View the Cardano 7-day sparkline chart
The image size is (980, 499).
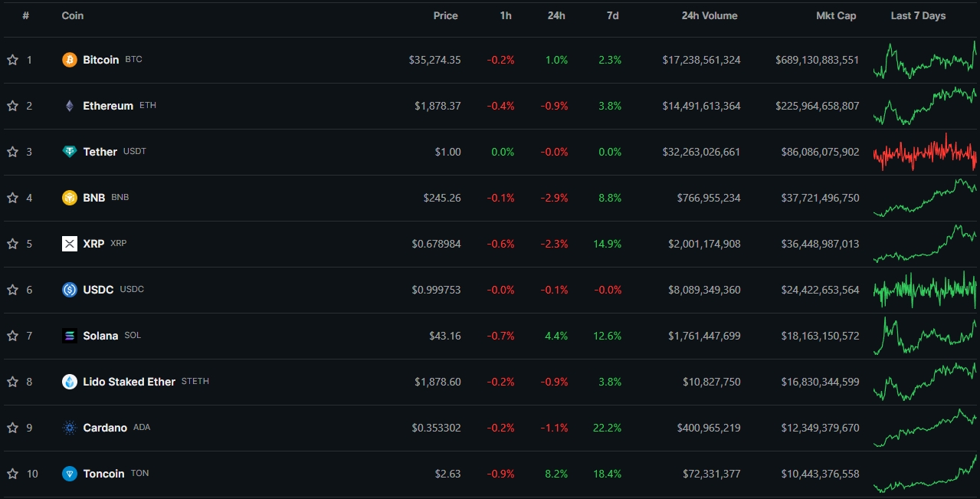(x=925, y=428)
